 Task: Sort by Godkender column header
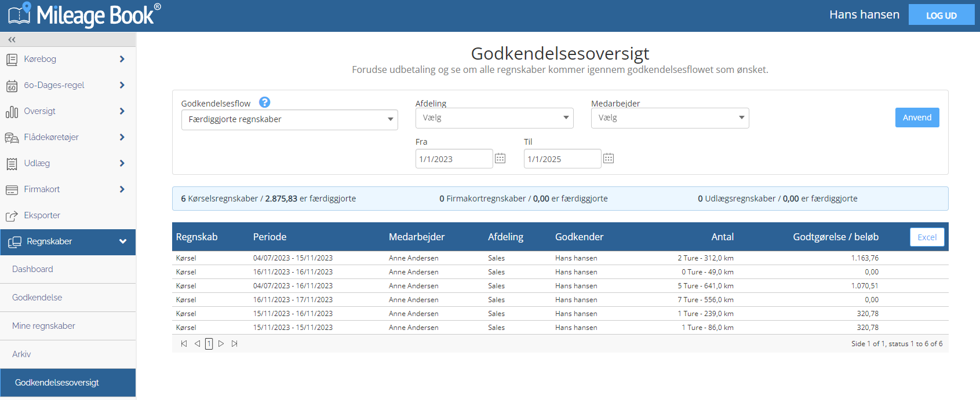(579, 237)
